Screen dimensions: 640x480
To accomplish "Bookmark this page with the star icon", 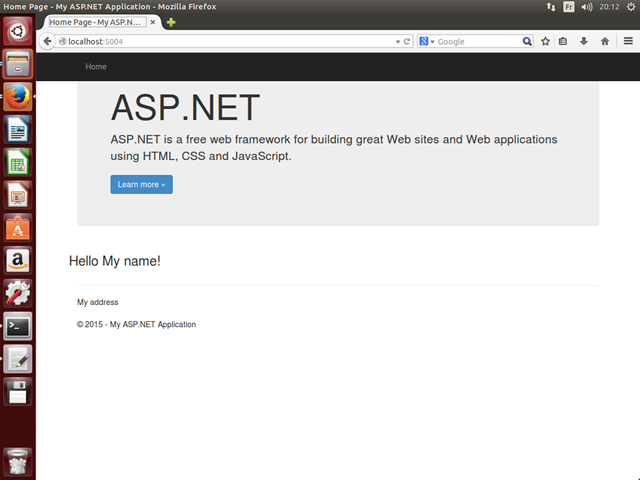I will [545, 41].
